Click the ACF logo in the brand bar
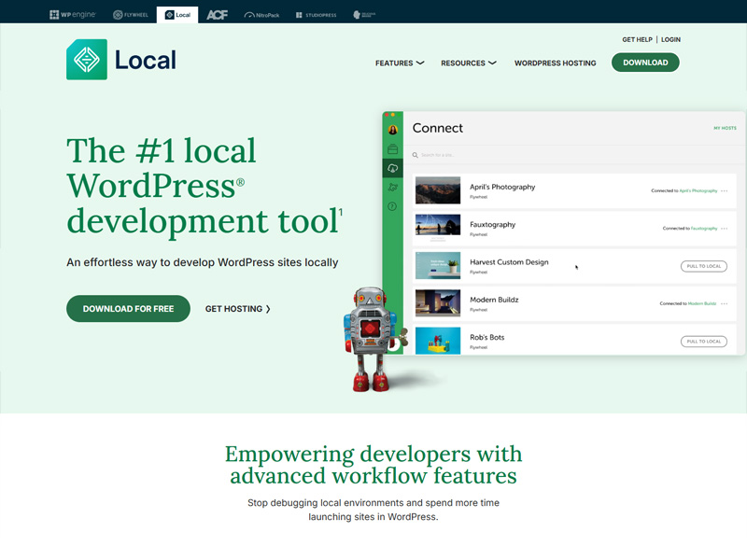Viewport: 747px width, 560px height. [x=217, y=14]
